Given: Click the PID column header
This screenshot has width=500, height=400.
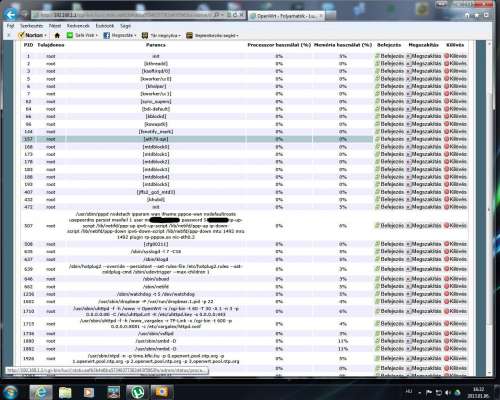Looking at the screenshot, I should pyautogui.click(x=28, y=45).
